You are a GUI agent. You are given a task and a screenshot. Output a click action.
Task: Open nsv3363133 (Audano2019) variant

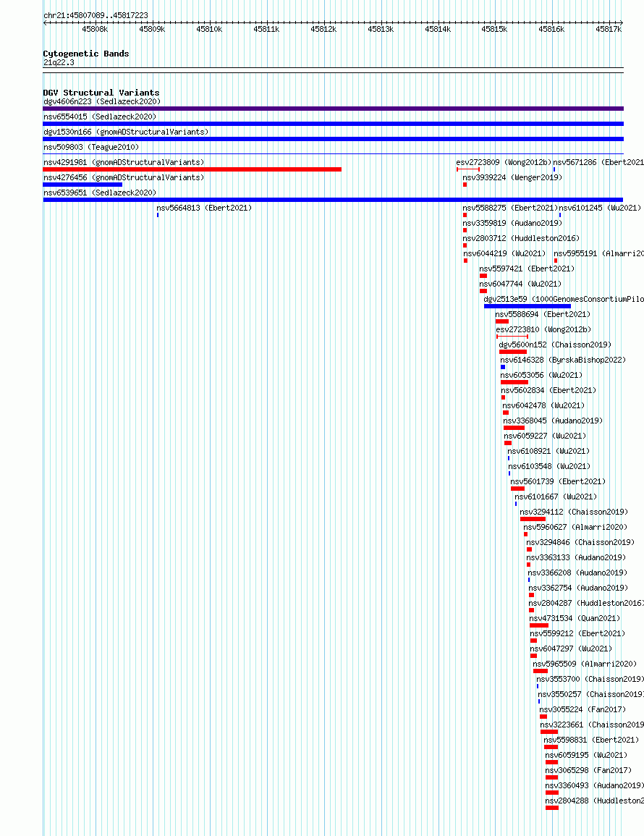tap(576, 557)
